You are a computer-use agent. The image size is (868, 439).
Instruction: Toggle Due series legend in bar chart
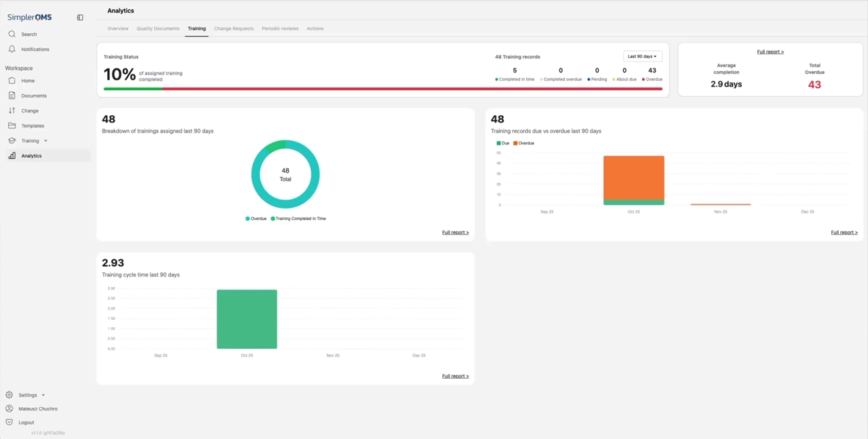pyautogui.click(x=502, y=144)
